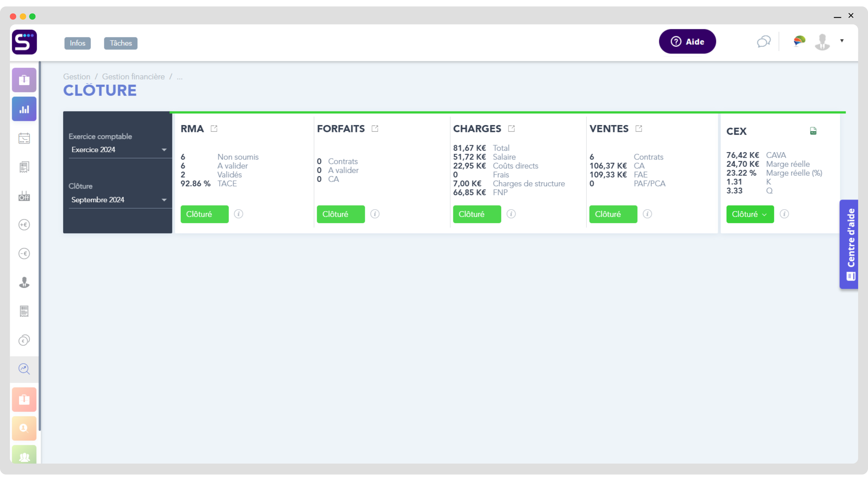868x488 pixels.
Task: Open the green people group module icon
Action: (x=24, y=455)
